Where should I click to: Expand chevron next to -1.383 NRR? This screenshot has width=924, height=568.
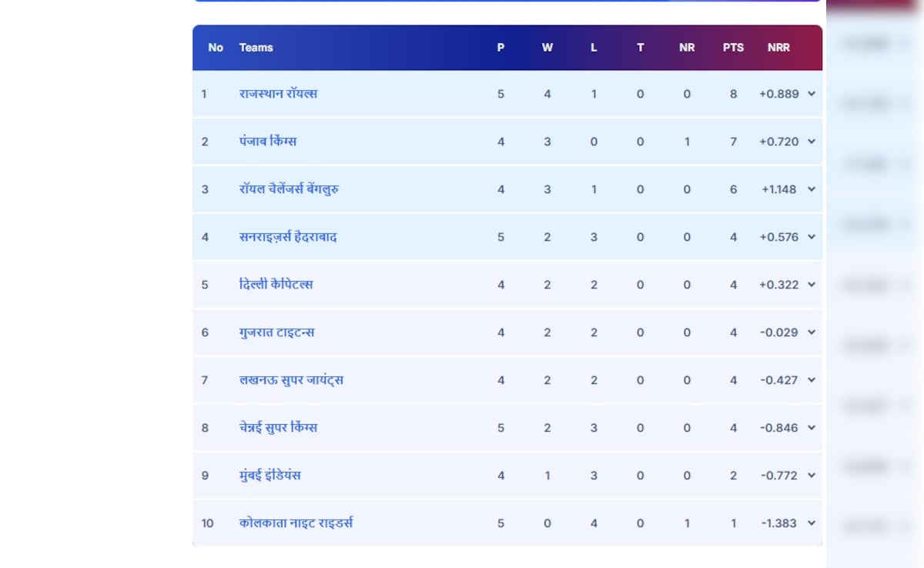tap(812, 523)
